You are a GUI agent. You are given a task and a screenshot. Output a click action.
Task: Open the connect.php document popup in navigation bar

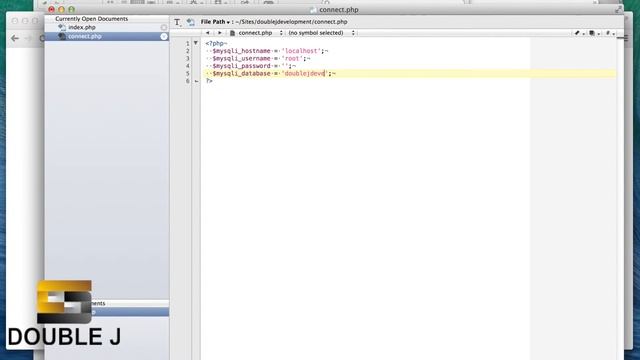256,33
